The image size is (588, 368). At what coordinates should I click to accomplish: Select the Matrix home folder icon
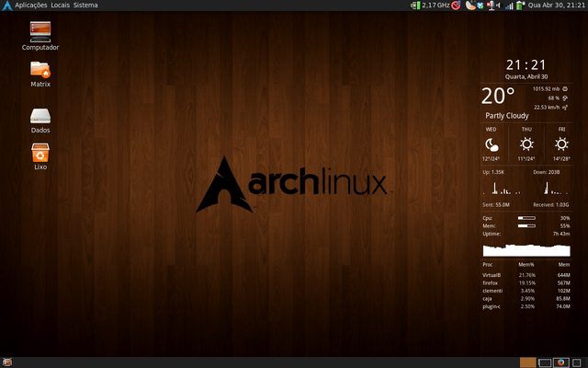coord(40,74)
